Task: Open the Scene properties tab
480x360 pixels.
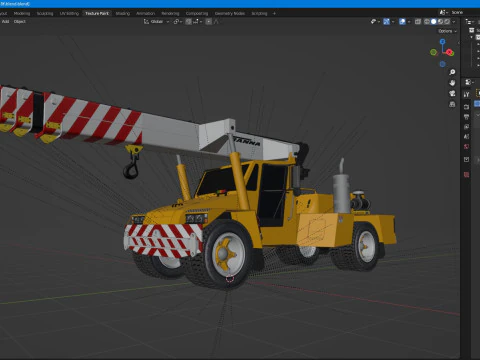Action: pos(466,136)
